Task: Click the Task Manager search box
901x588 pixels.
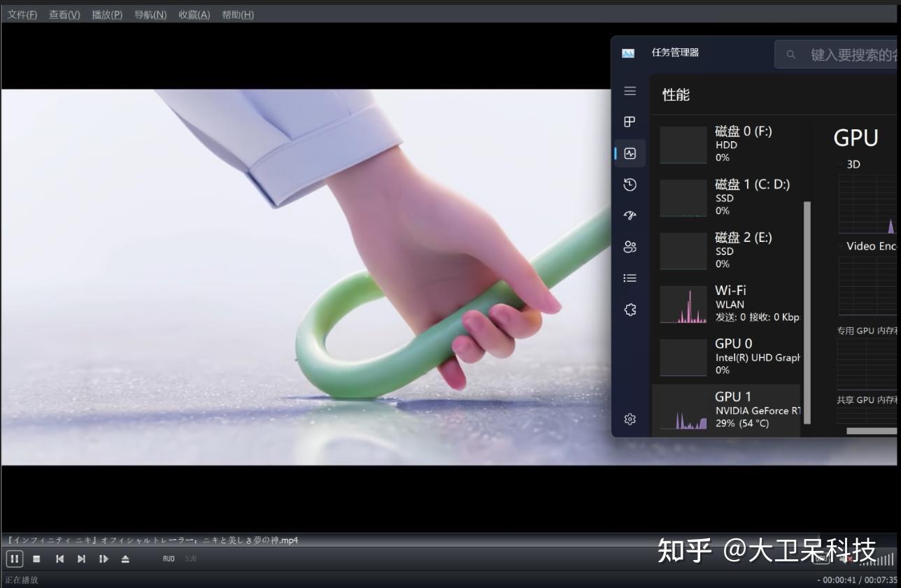Action: point(839,54)
